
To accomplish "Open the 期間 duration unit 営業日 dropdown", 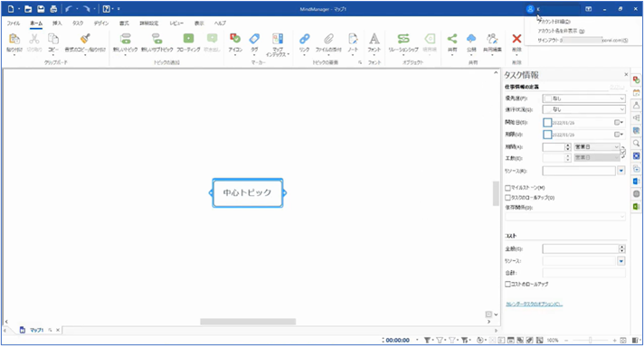I will (x=597, y=146).
